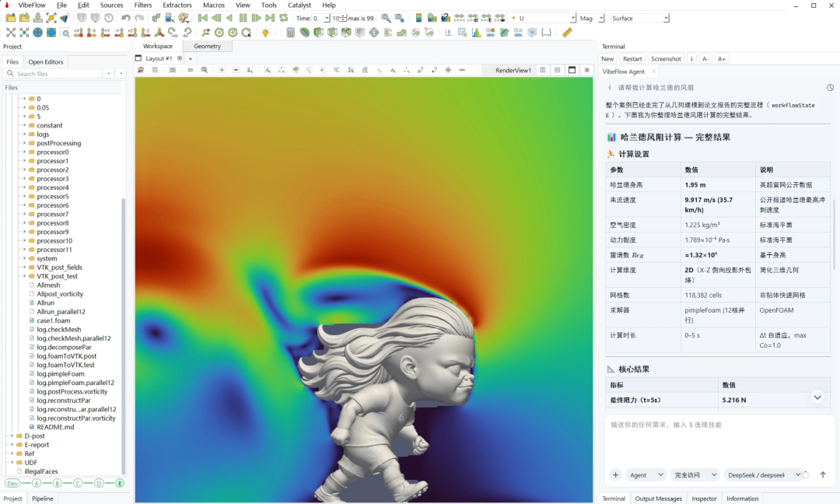Decrease font with A- button
The width and height of the screenshot is (840, 504).
[x=705, y=59]
